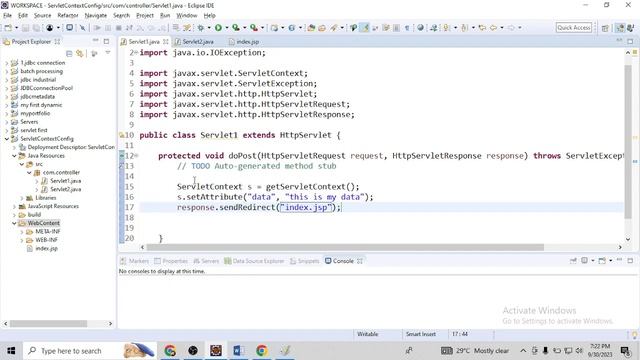Open the Project Explorer View Menu arrow
640x360 pixels.
[x=108, y=53]
